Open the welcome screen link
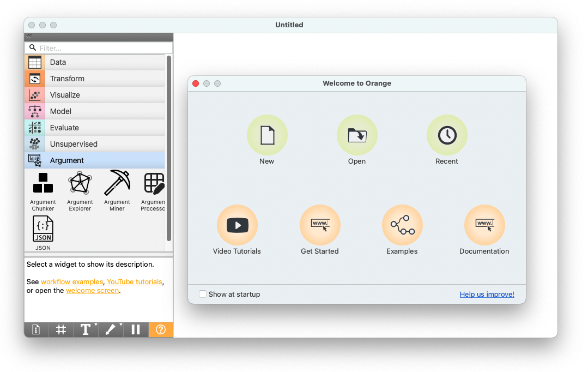 (x=92, y=291)
